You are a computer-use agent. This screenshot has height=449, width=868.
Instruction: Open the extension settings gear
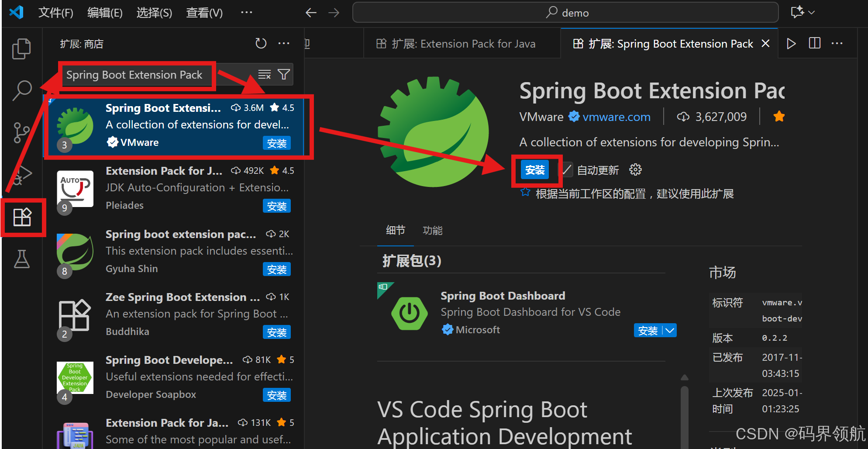635,169
